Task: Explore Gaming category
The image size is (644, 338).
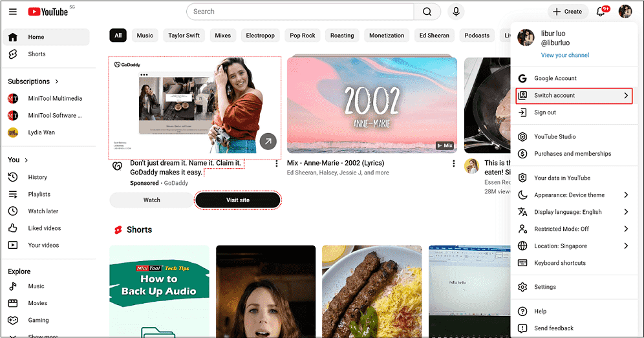Action: 46,320
